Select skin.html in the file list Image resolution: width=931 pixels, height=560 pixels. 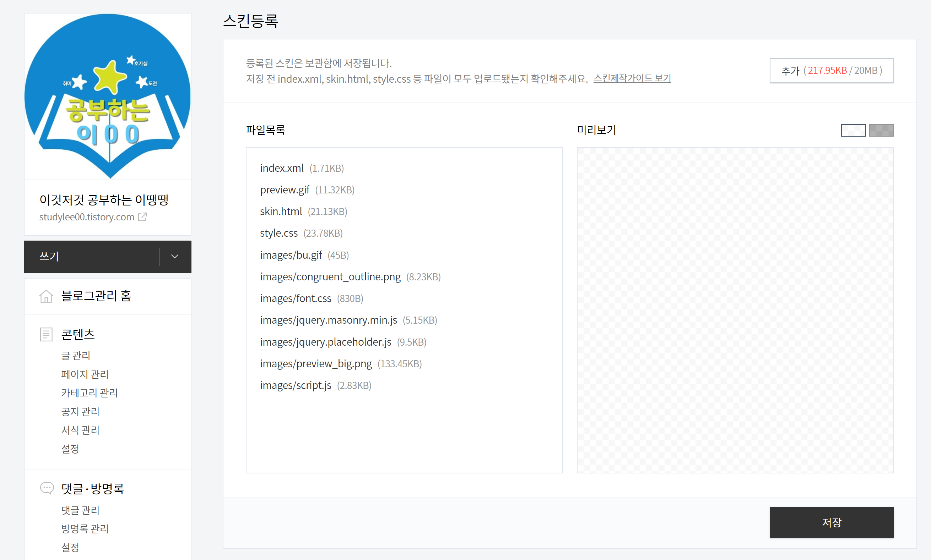click(281, 211)
